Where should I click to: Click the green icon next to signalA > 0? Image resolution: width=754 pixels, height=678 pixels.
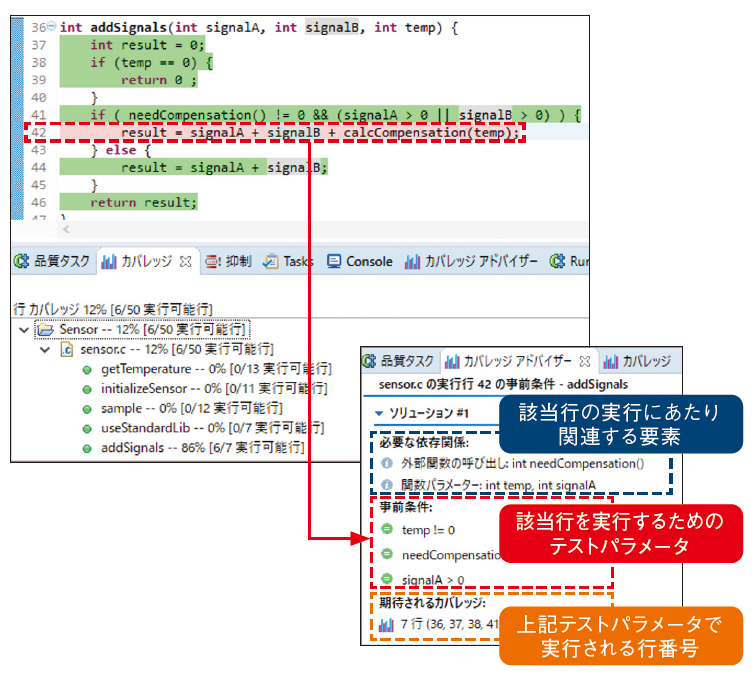[x=387, y=577]
